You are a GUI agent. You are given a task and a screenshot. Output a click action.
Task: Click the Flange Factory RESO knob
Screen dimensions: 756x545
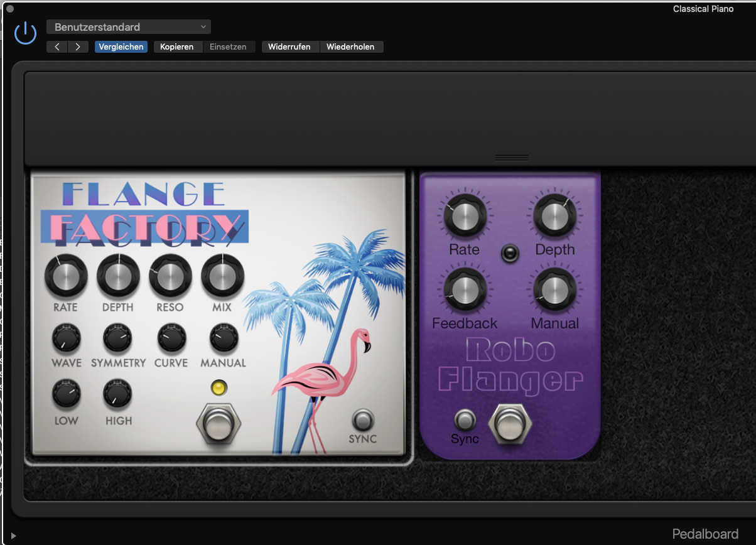170,277
